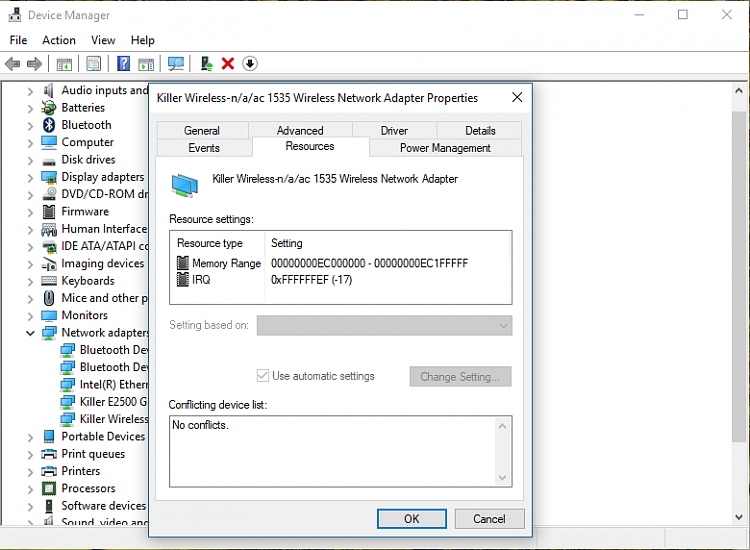Click the red X Uninstall device icon
The height and width of the screenshot is (550, 750).
tap(228, 64)
